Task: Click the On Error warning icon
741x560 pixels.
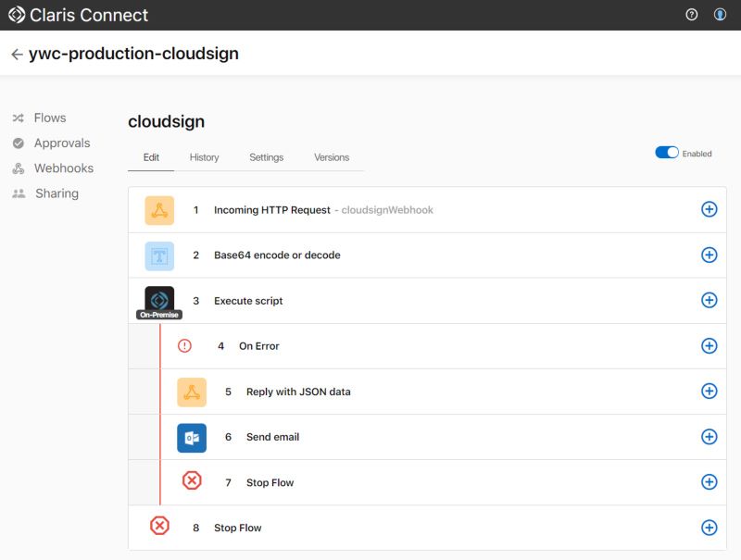Action: click(x=184, y=346)
